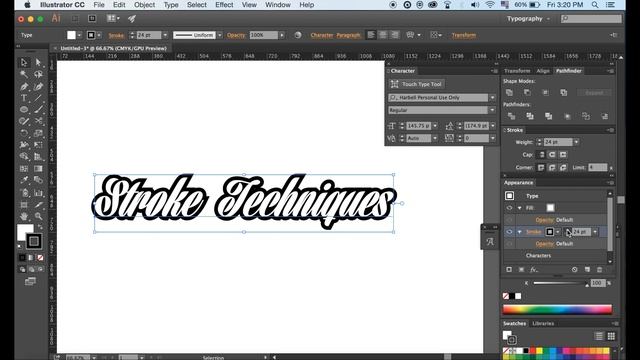Open the File menu

(99, 5)
